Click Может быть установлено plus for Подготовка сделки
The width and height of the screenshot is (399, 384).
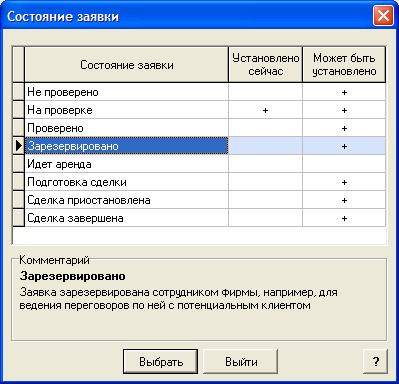point(344,182)
